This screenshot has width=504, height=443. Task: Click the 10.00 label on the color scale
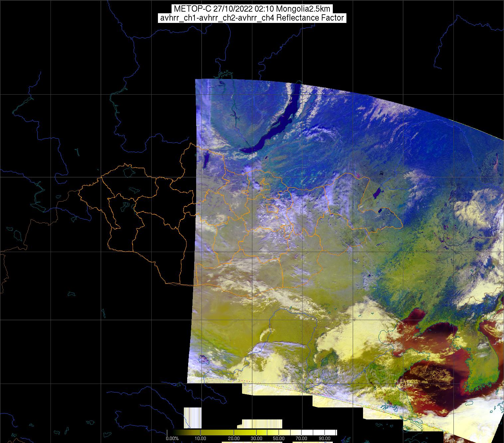coord(201,439)
